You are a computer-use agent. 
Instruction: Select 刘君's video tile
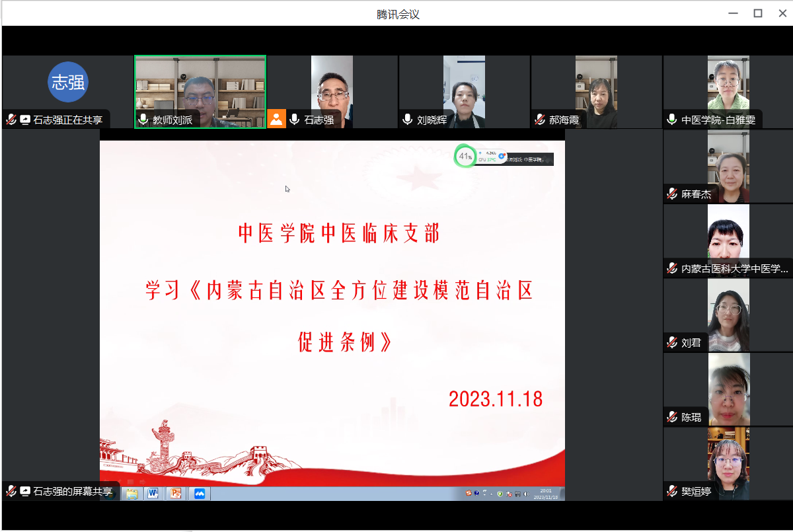tap(728, 315)
